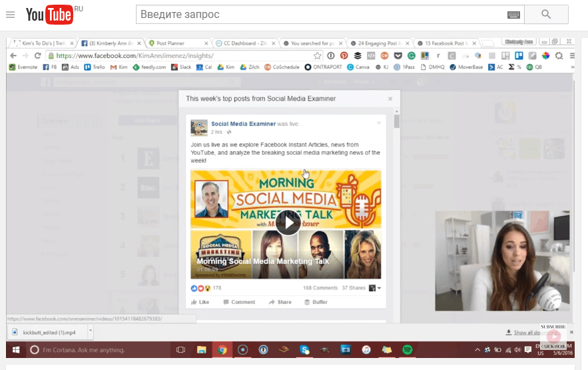
Task: Open the 1Pass bookmark
Action: coord(404,67)
